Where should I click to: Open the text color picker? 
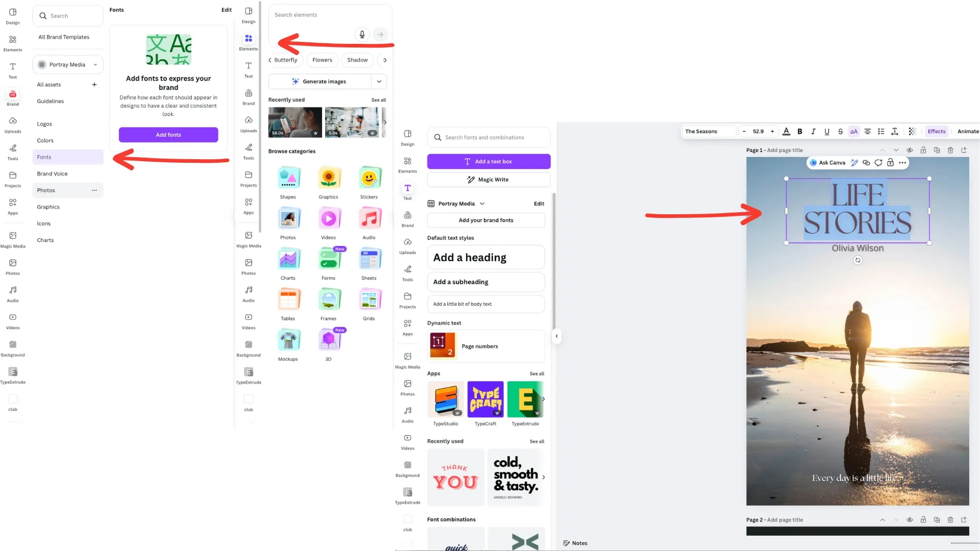point(786,132)
